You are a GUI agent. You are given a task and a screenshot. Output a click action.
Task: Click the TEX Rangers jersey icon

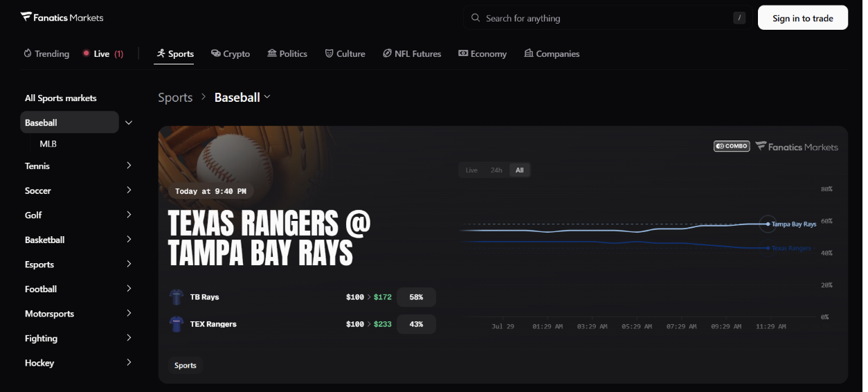(176, 324)
